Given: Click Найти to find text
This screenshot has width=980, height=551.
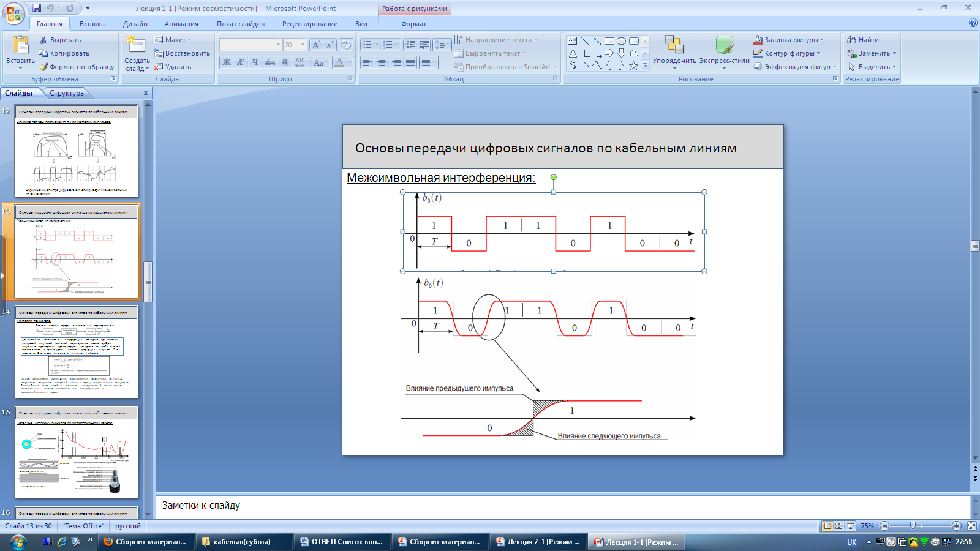Looking at the screenshot, I should point(863,40).
